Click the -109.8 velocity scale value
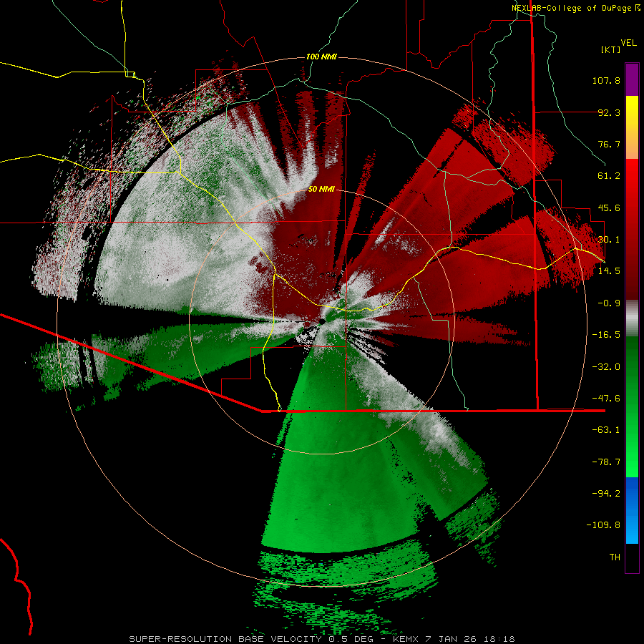This screenshot has height=644, width=644. coord(603,525)
